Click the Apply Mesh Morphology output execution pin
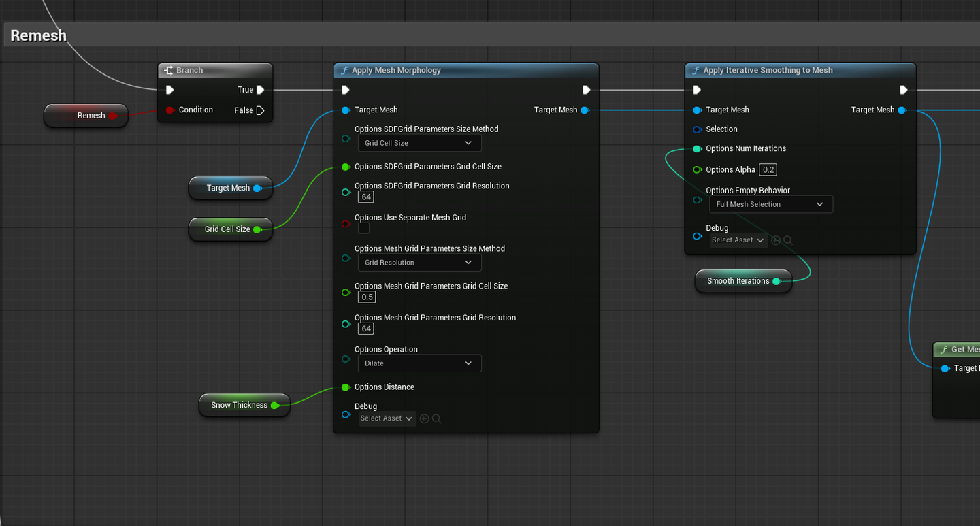Screen dimensions: 980x526 point(586,90)
